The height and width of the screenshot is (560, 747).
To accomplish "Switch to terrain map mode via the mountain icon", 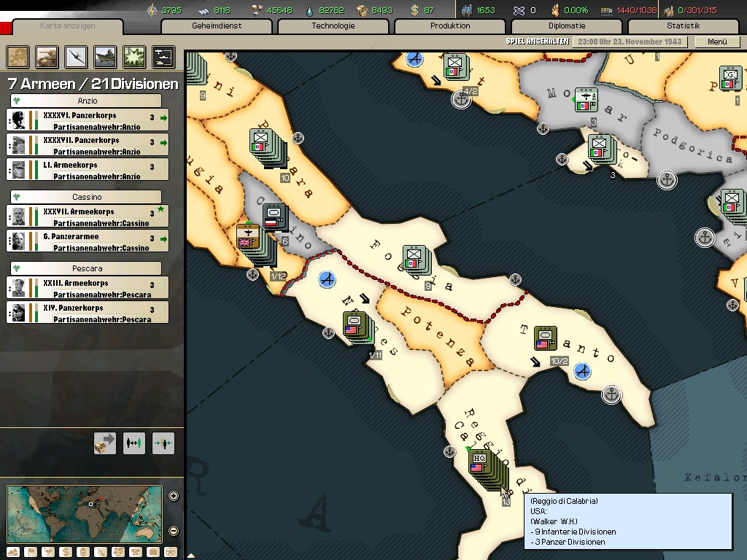I will pos(13,553).
